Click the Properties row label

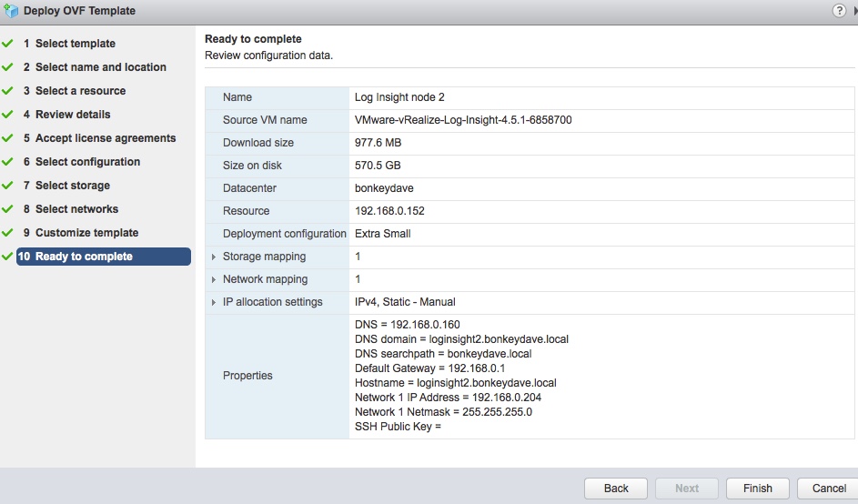pyautogui.click(x=247, y=376)
